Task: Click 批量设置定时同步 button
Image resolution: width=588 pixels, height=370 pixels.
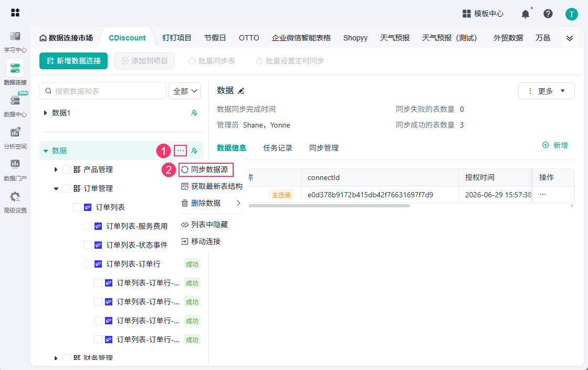Action: 290,61
